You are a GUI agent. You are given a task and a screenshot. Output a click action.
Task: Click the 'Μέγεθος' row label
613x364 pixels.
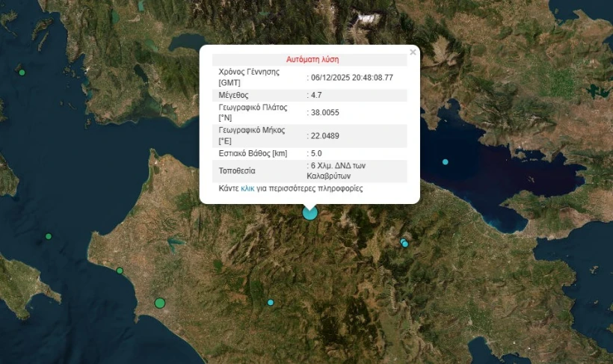point(233,95)
